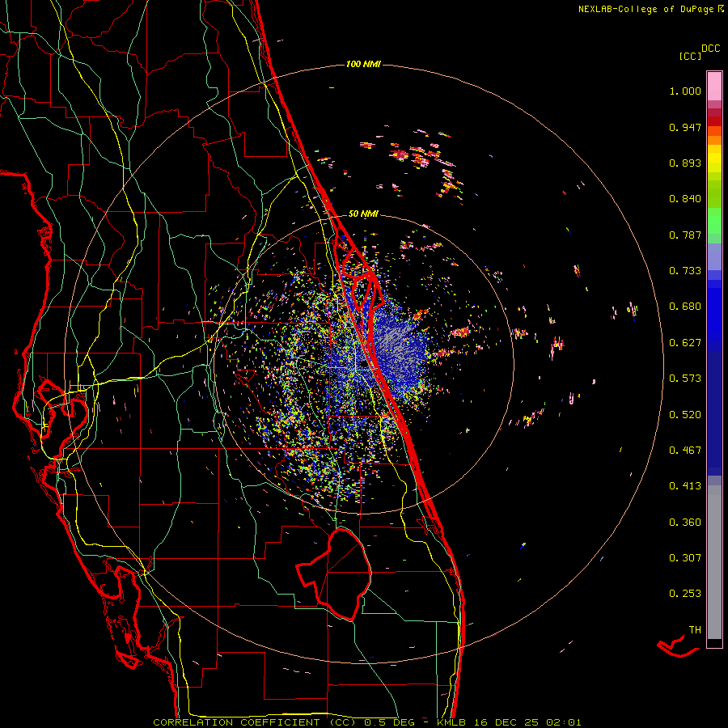Click the 0.413 scale value
This screenshot has width=728, height=728.
[x=685, y=486]
